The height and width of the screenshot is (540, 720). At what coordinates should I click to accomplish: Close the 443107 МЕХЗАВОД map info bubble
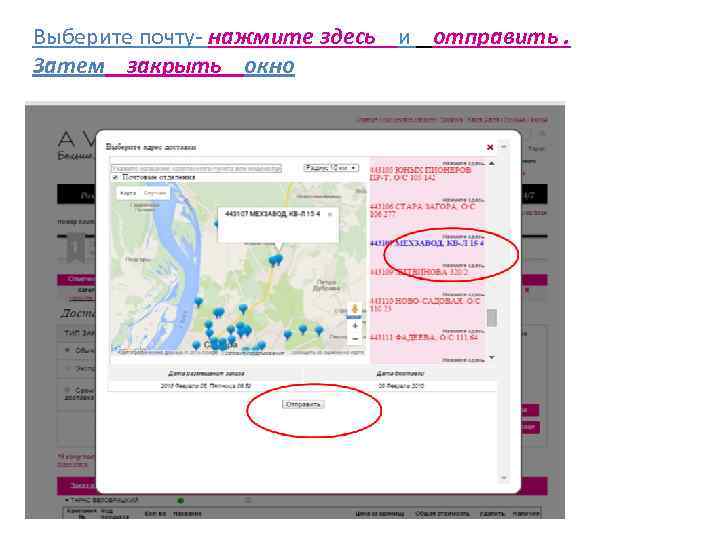click(330, 214)
